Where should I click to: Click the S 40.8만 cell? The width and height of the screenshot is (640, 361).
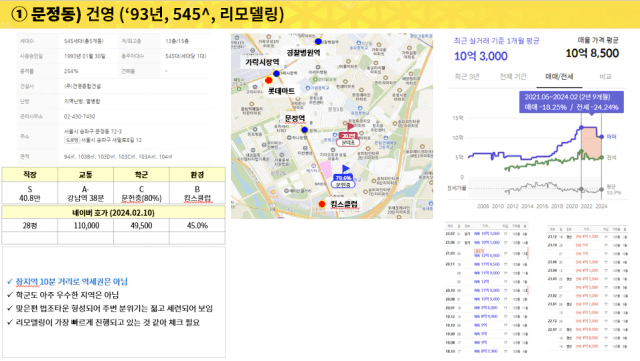click(x=30, y=194)
